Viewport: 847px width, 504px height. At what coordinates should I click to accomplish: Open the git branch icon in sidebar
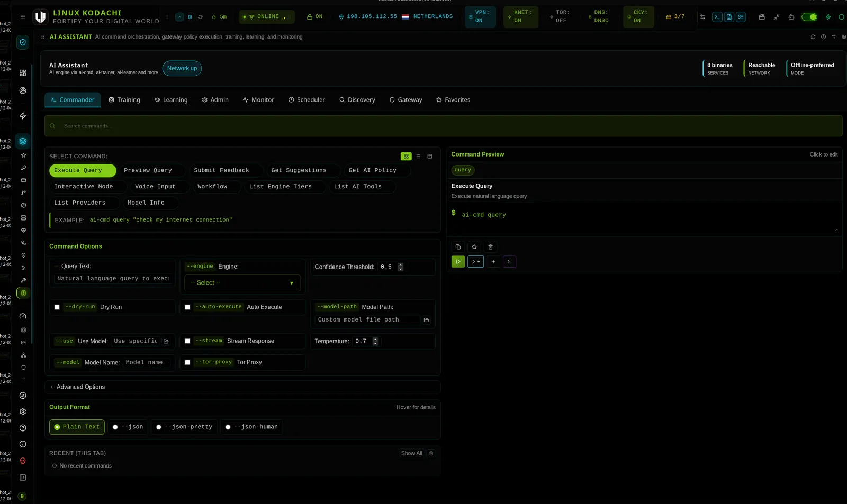pos(23,193)
